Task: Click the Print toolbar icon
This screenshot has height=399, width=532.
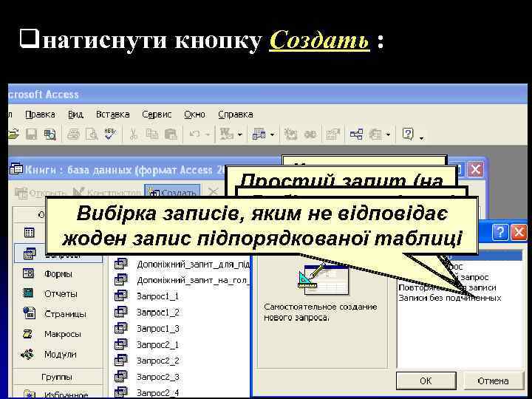Action: (73, 134)
